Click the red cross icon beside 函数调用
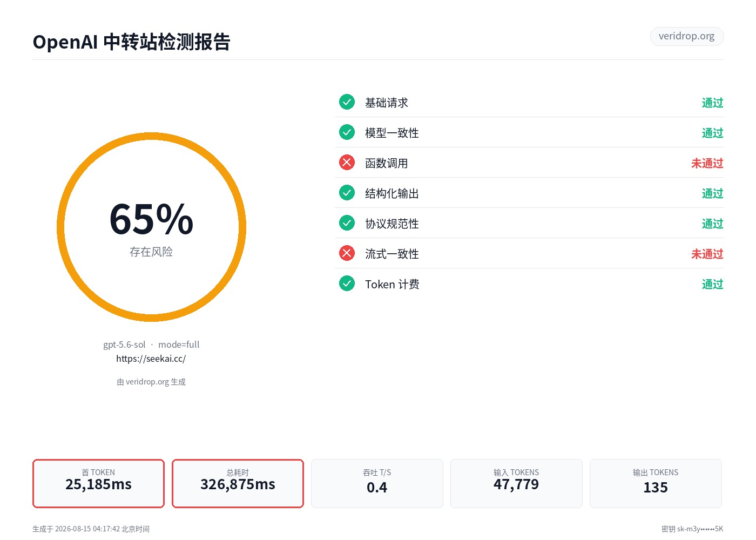756x540 pixels. (x=347, y=162)
